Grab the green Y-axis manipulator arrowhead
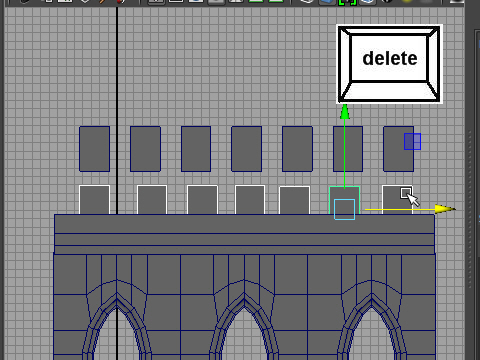The width and height of the screenshot is (480, 360). (x=345, y=112)
